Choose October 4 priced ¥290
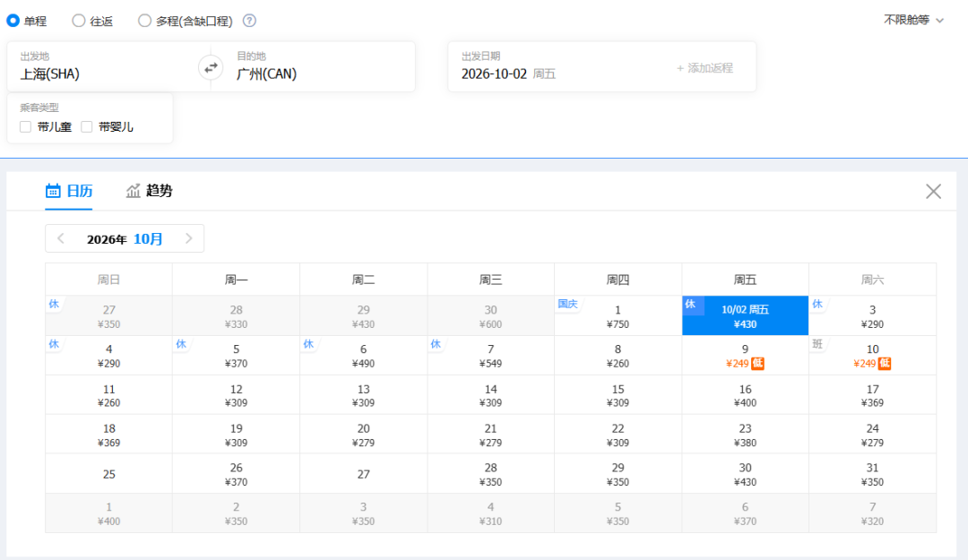Viewport: 968px width, 560px height. 109,356
